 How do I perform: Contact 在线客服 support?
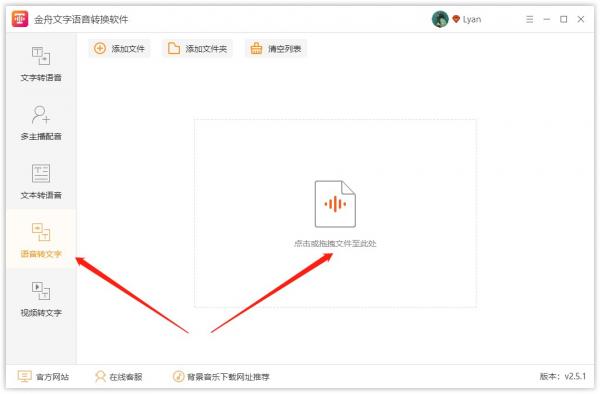[119, 377]
